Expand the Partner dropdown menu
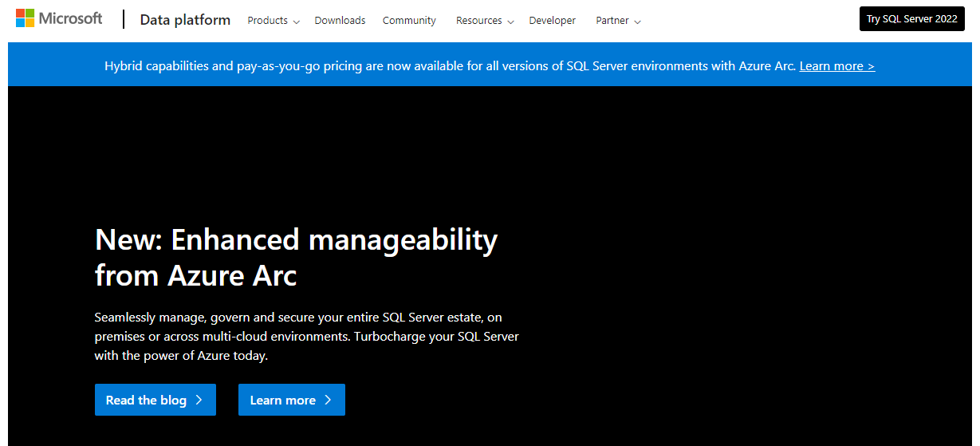 click(x=618, y=21)
